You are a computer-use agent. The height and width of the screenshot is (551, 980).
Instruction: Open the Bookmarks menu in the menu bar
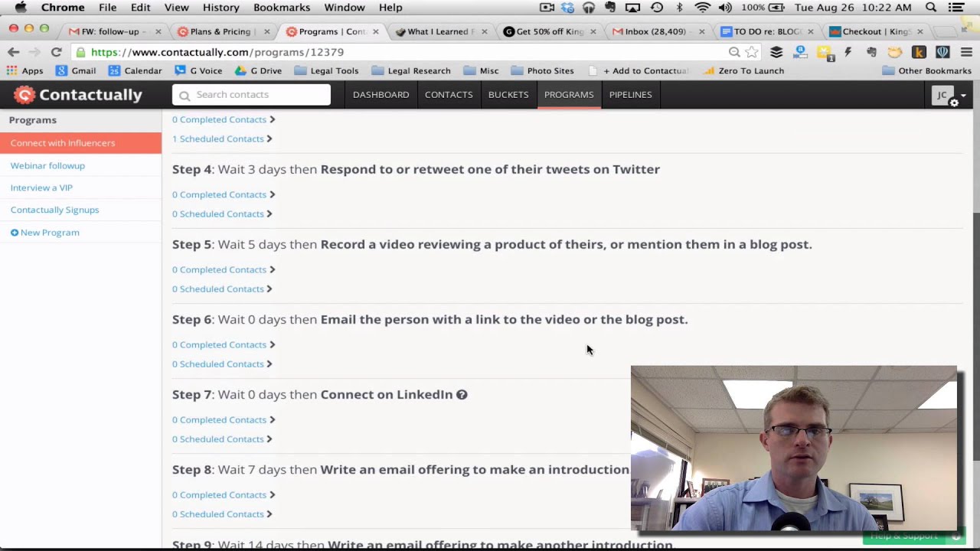282,8
